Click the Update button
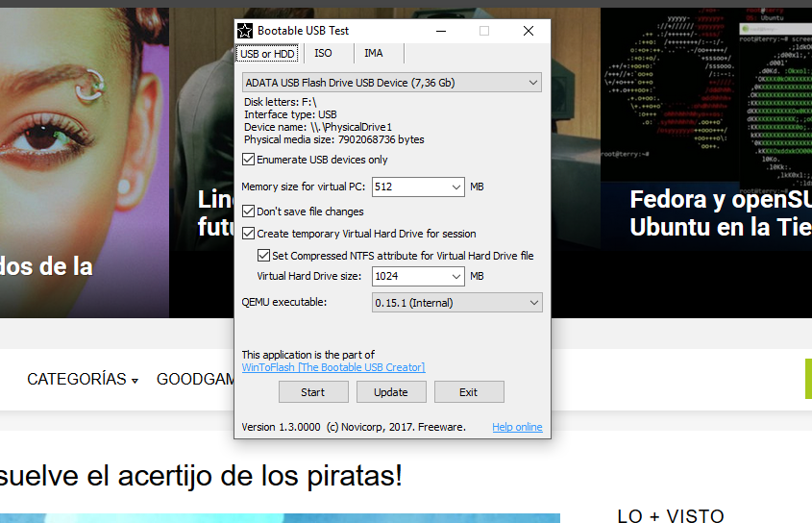This screenshot has height=523, width=812. 391,392
